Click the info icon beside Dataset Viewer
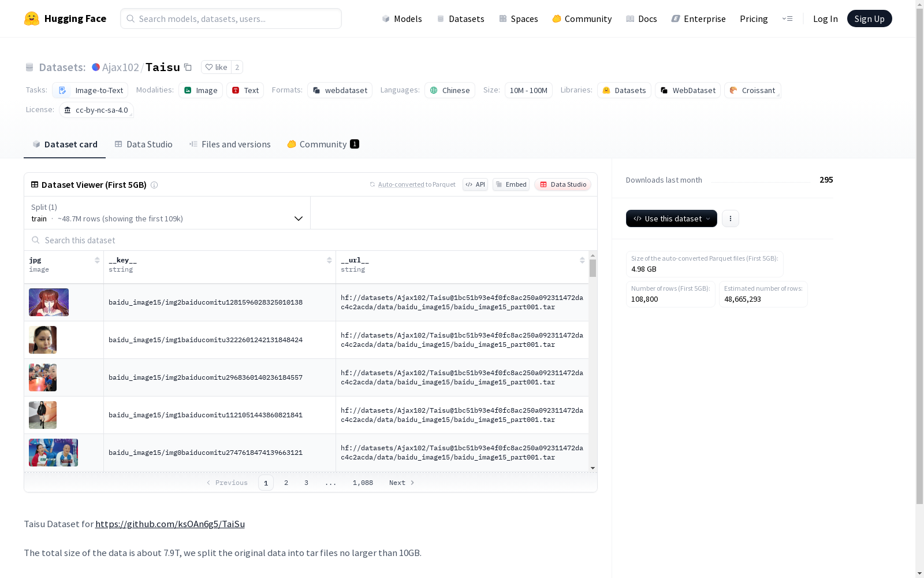 click(154, 185)
